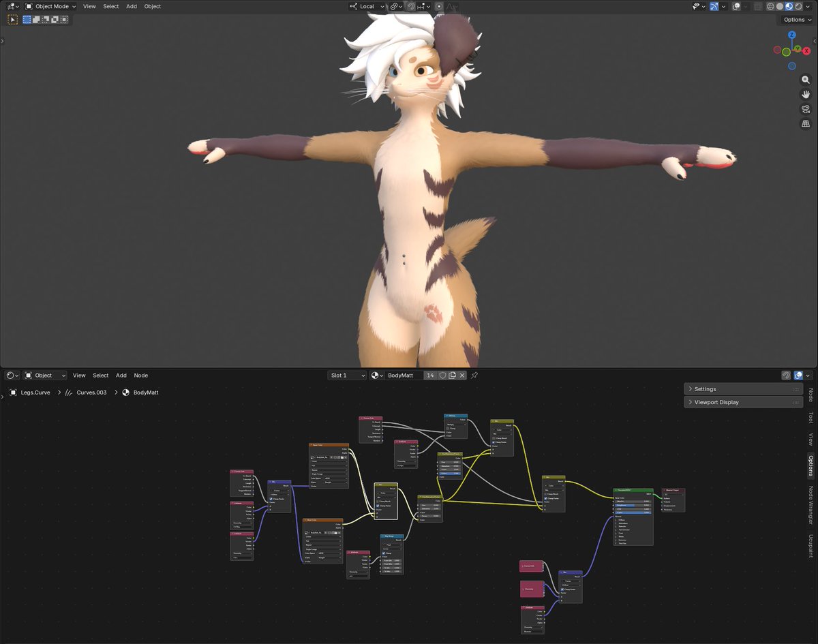Toggle Clamp checkbox on the Multiply node

click(448, 429)
